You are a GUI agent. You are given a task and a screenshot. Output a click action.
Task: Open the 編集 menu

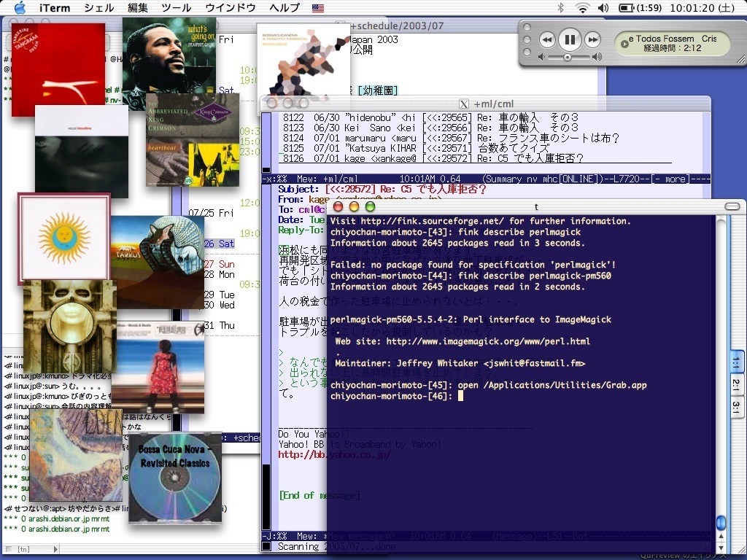[137, 7]
